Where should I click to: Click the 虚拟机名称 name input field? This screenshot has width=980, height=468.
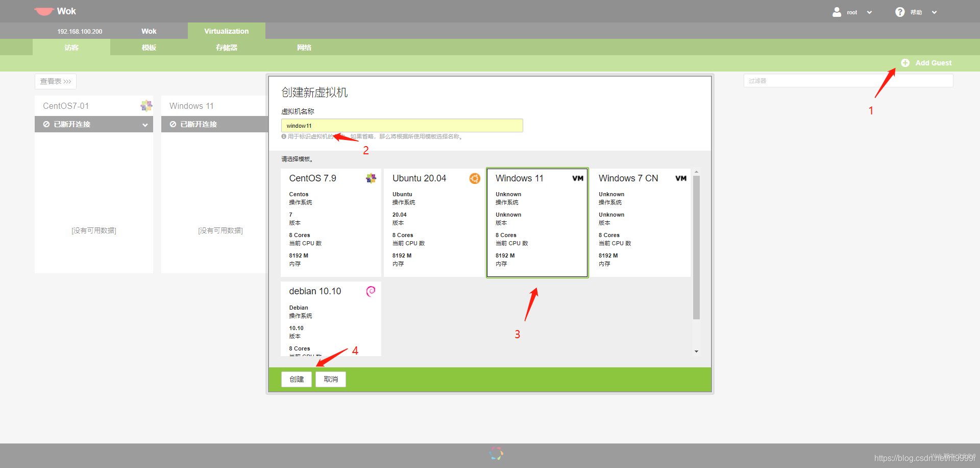(x=402, y=126)
